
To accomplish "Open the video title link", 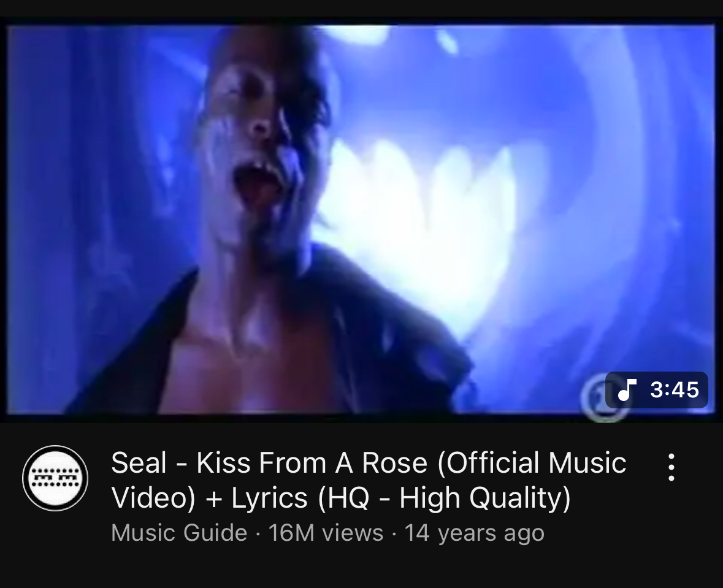I will (369, 479).
